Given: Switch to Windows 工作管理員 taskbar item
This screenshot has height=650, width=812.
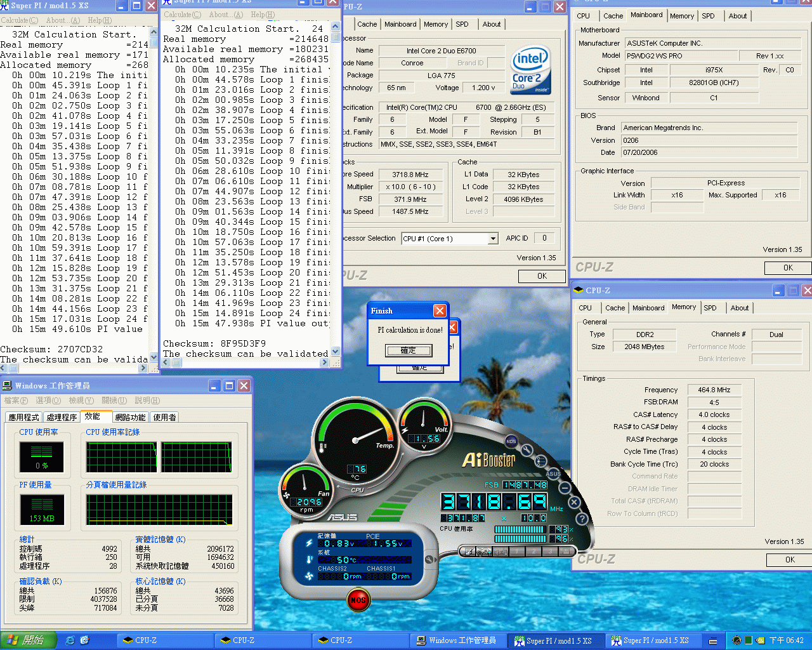Looking at the screenshot, I should click(x=457, y=640).
